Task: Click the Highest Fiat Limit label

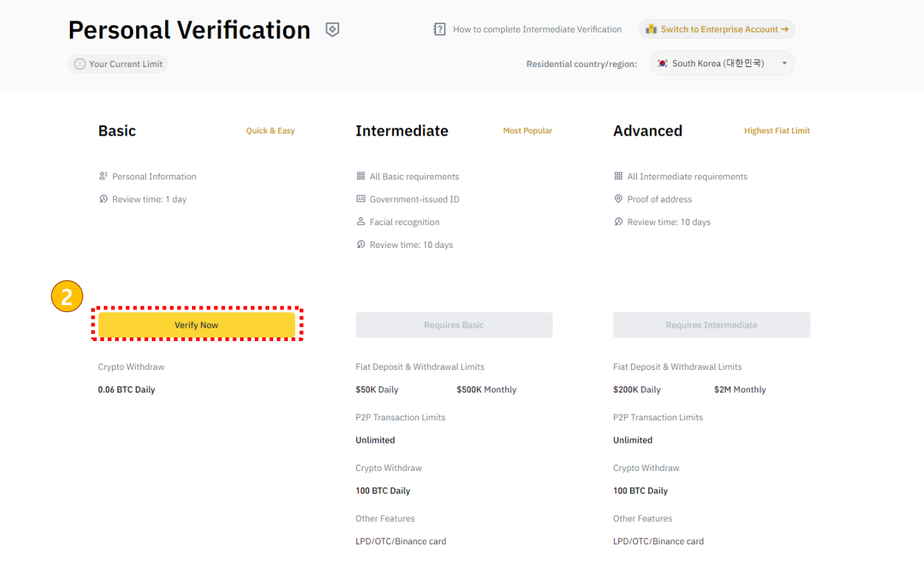Action: point(777,131)
